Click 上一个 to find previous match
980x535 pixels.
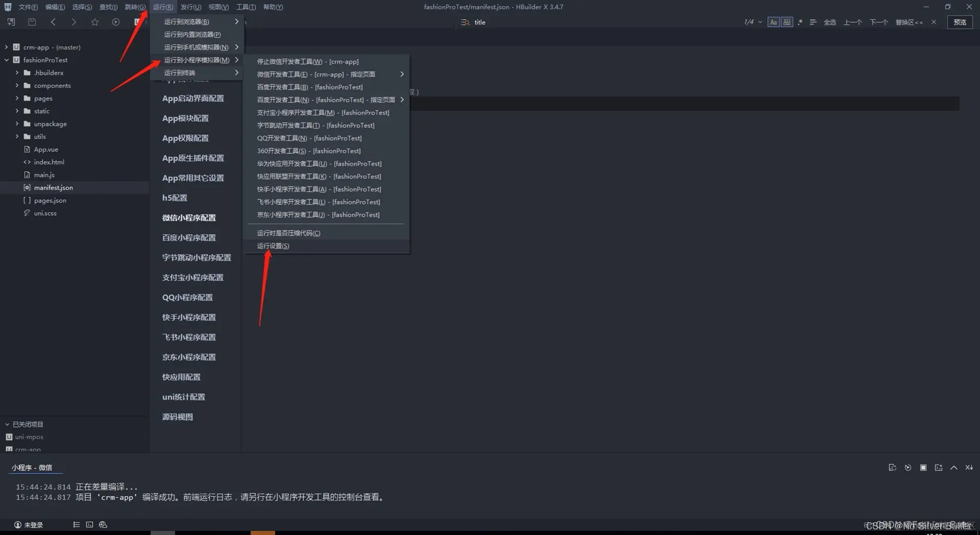click(853, 22)
